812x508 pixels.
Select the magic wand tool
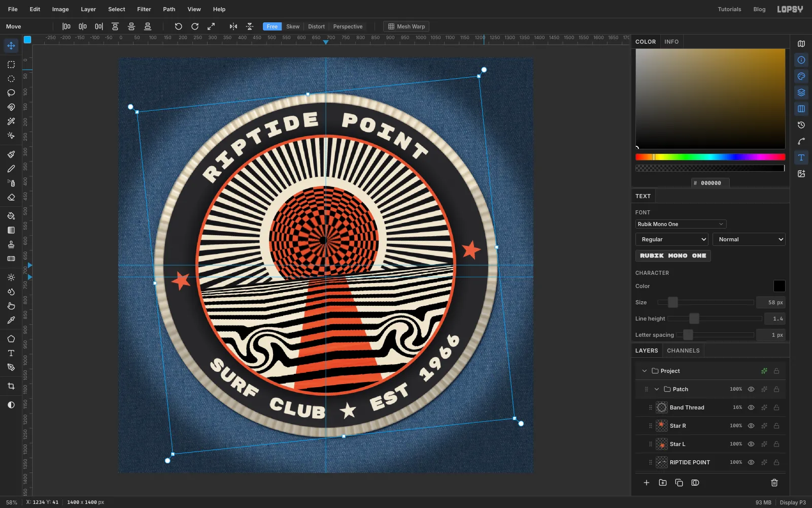point(11,121)
